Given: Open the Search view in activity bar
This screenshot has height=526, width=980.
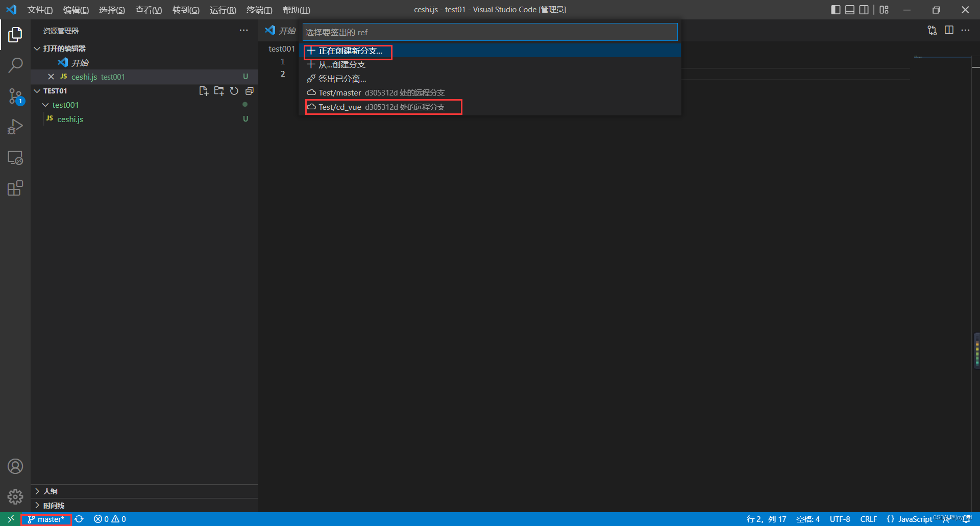Looking at the screenshot, I should [x=15, y=65].
